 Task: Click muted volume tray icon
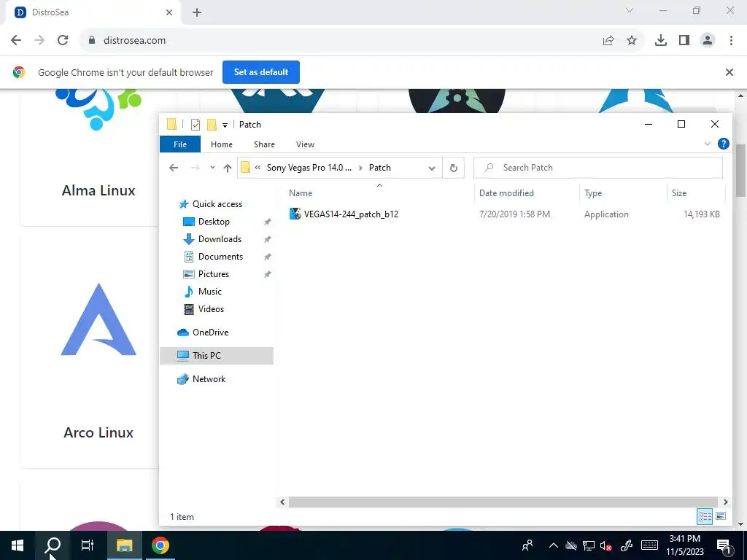606,545
